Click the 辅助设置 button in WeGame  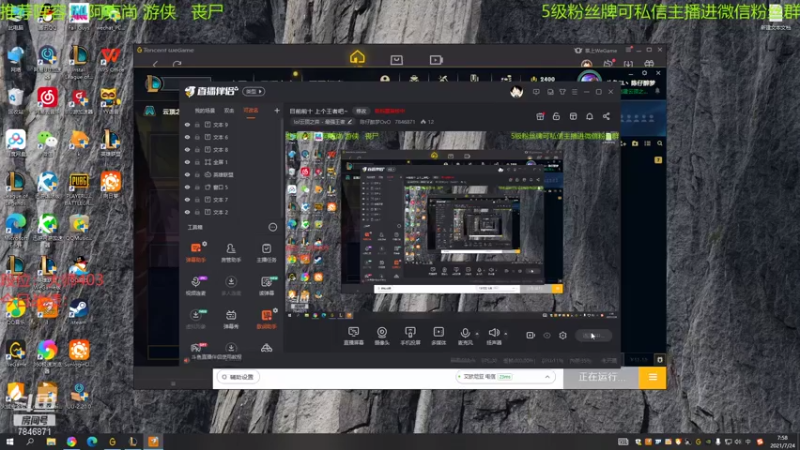[x=238, y=377]
